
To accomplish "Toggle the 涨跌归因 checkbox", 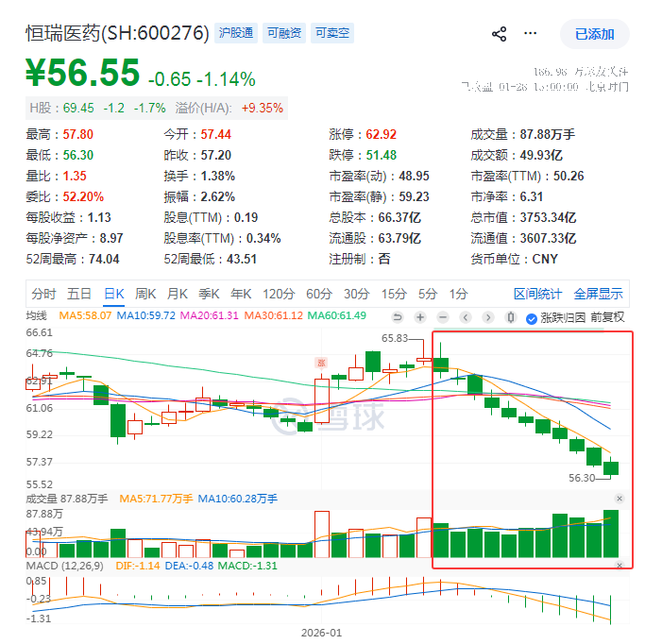I will 532,318.
